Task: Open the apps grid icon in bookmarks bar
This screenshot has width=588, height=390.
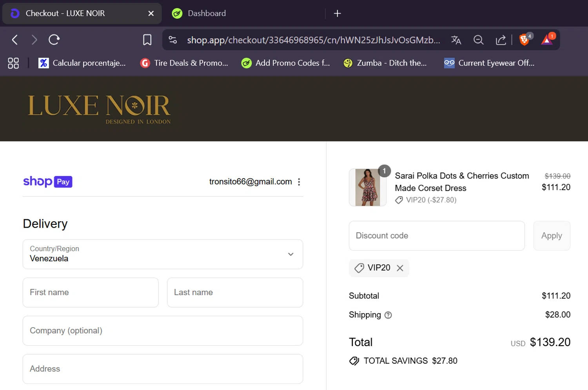Action: (13, 63)
